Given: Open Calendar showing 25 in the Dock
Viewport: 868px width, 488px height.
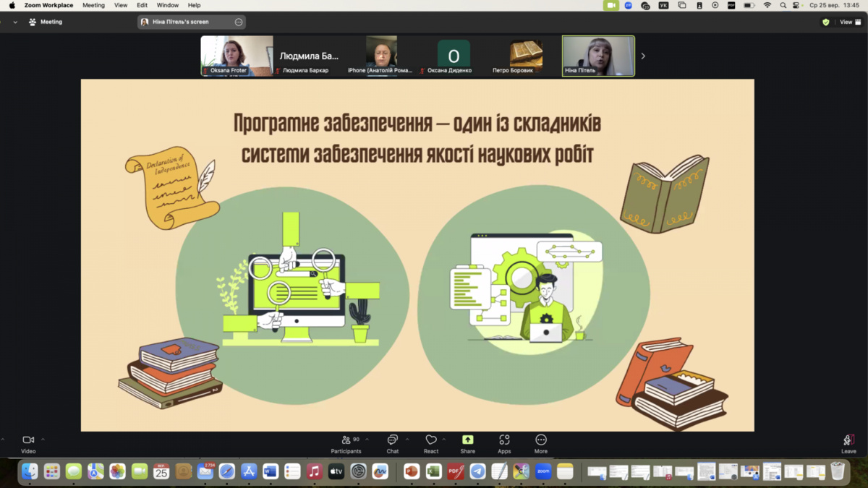Looking at the screenshot, I should pos(161,471).
